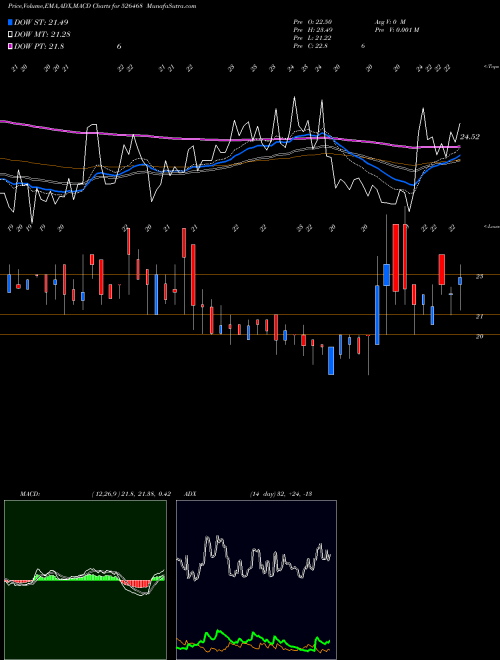Click the 'Pre O: 22.50' open value
500x660 pixels.
(x=314, y=22)
